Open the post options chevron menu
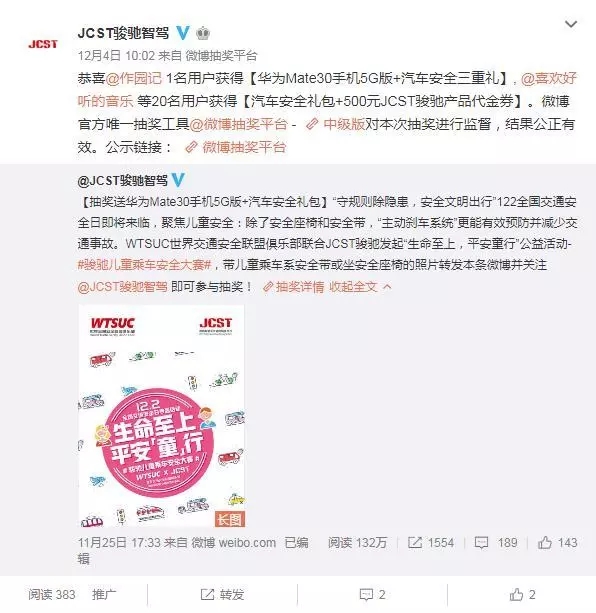The image size is (596, 613). [x=571, y=24]
